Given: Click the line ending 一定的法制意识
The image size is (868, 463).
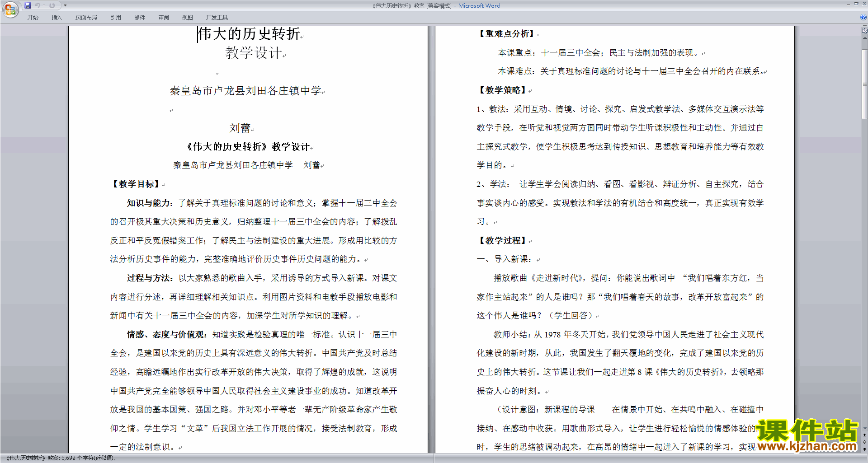Looking at the screenshot, I should pos(144,447).
